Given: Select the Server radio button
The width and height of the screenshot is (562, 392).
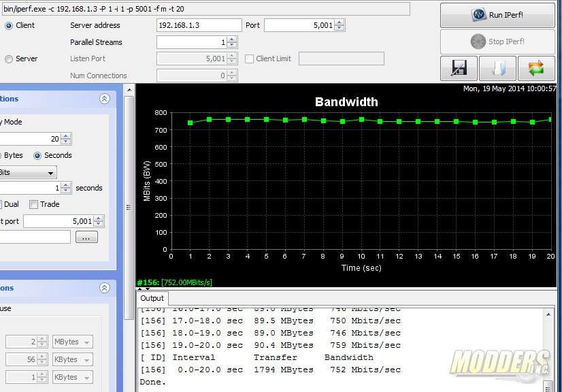Looking at the screenshot, I should pos(9,59).
